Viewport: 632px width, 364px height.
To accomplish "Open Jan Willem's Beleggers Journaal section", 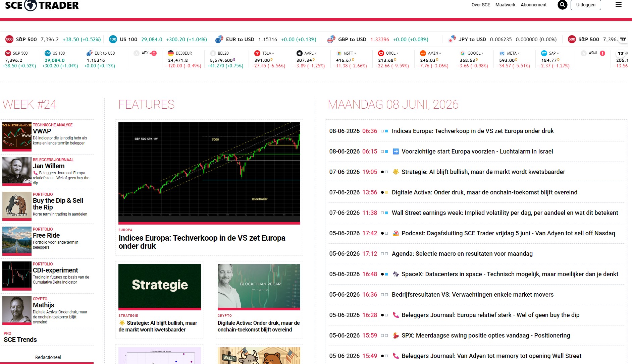I will [x=49, y=166].
